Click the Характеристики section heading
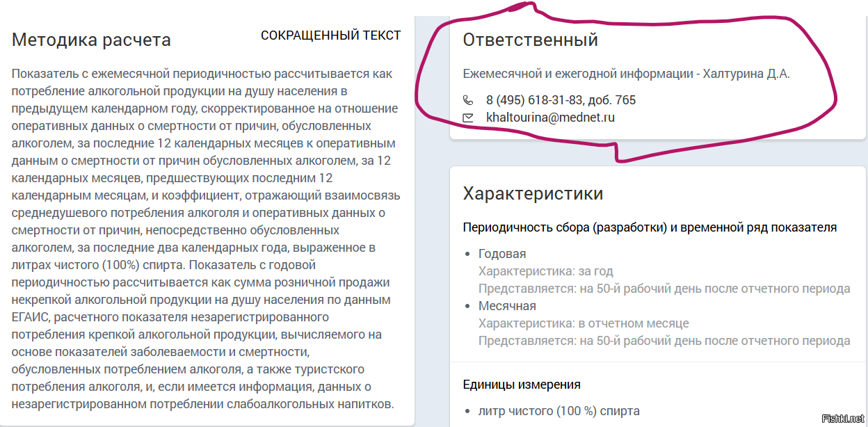 (x=533, y=193)
